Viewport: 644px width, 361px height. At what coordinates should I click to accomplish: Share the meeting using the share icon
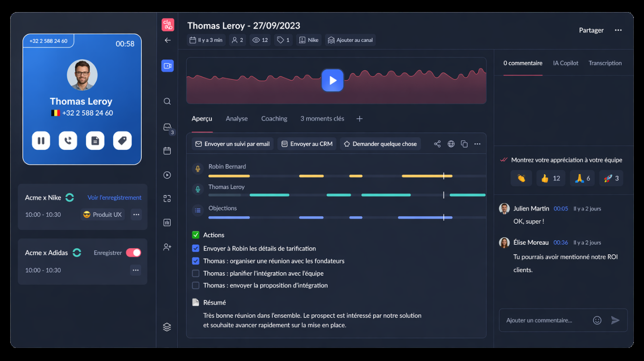click(437, 143)
